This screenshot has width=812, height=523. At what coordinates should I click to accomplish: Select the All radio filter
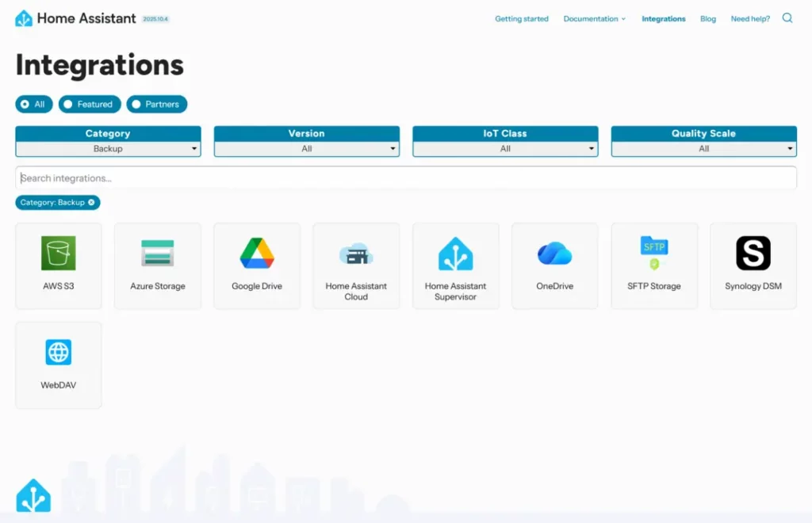pos(34,104)
